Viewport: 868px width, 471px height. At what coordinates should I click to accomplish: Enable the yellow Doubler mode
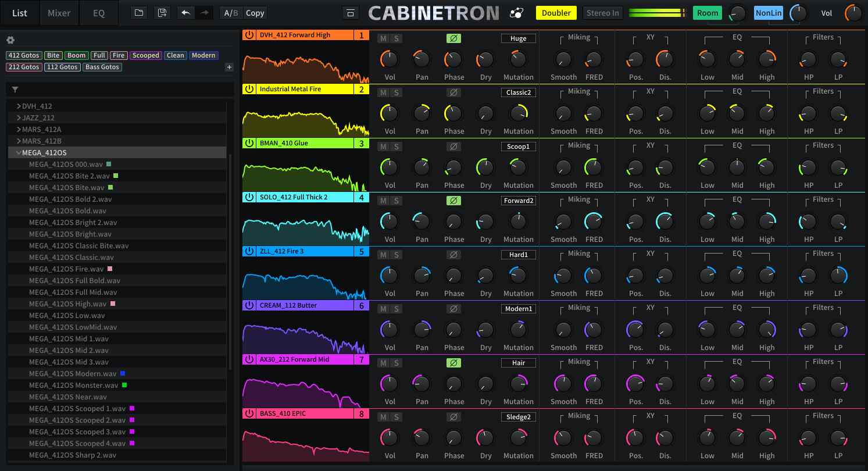tap(556, 12)
